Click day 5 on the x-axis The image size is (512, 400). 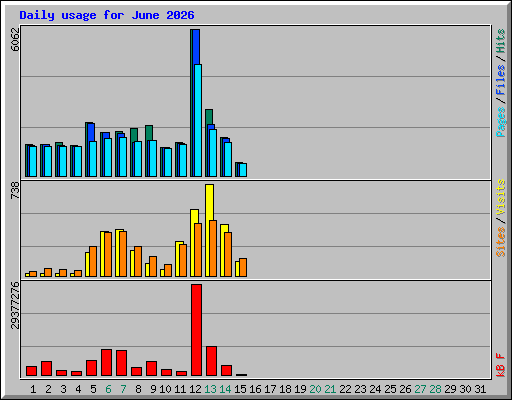pos(93,389)
